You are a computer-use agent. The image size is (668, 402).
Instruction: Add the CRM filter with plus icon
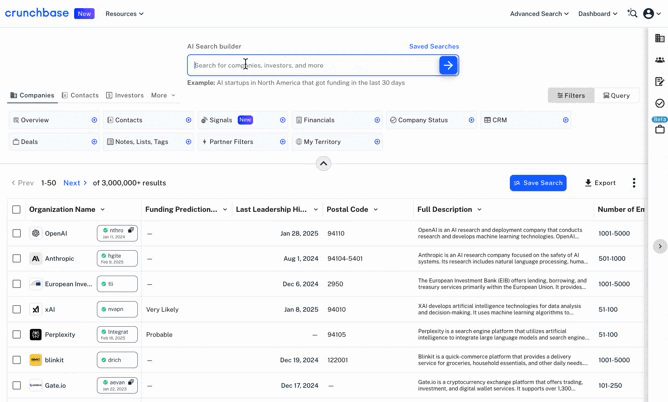(x=565, y=120)
